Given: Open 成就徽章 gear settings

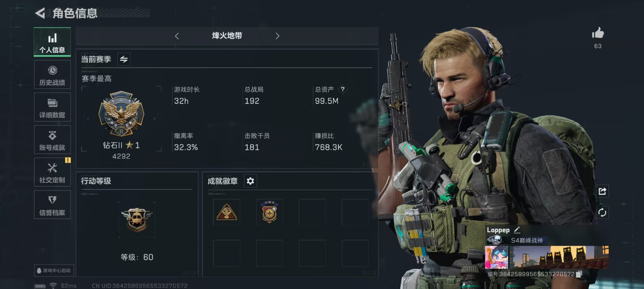Looking at the screenshot, I should 250,181.
